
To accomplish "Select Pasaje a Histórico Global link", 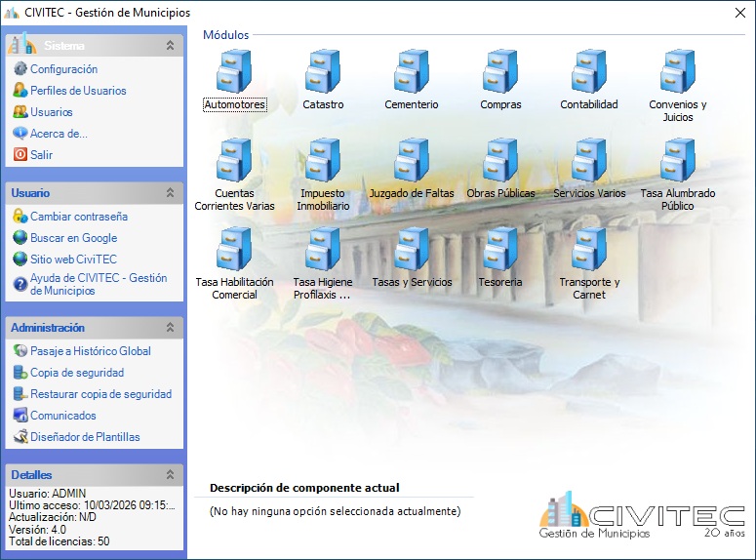I will [x=91, y=350].
